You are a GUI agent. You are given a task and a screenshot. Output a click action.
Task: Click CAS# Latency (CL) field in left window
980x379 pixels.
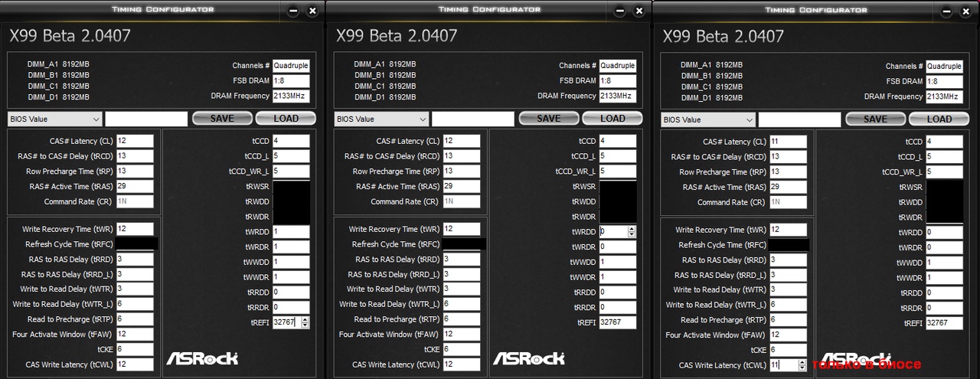135,141
